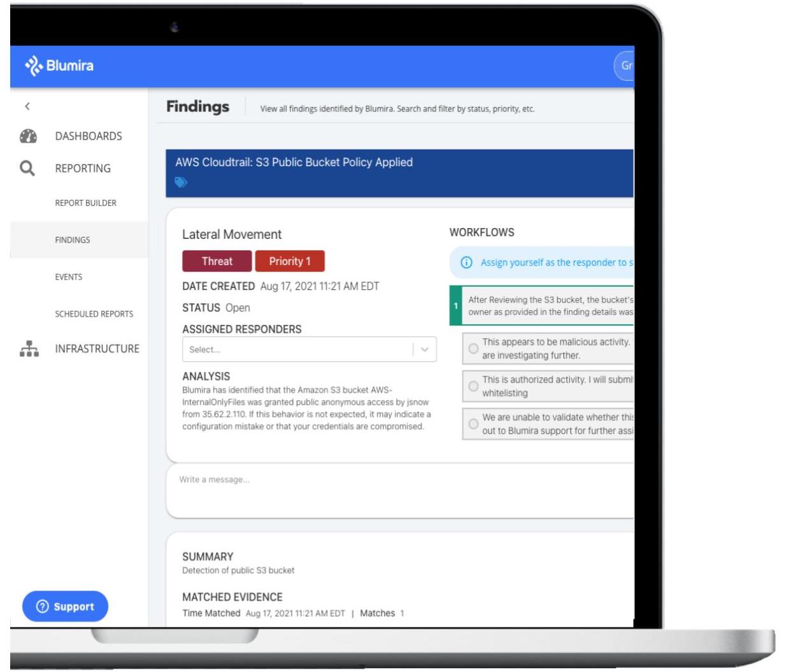
Task: Click Detection of public S3 bucket text
Action: 238,570
